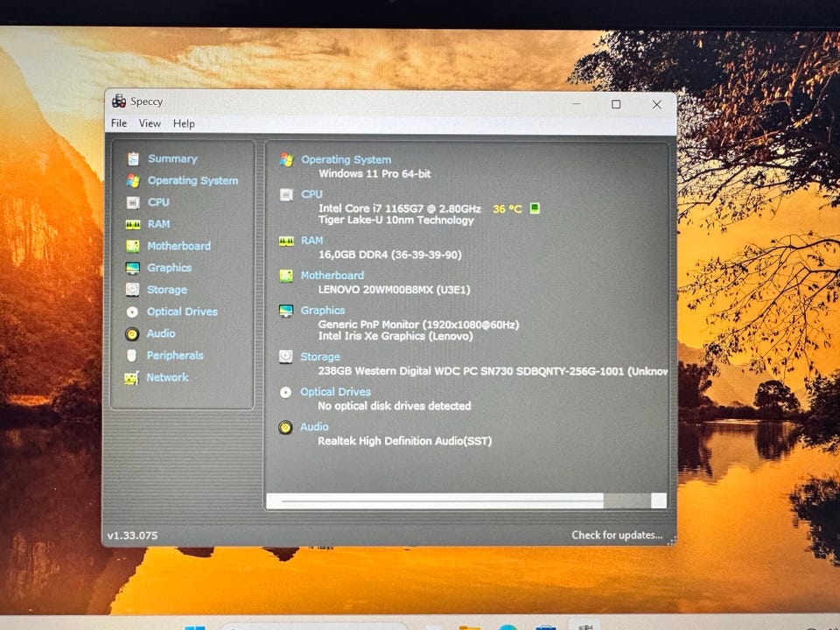Screen dimensions: 840x630
Task: Click Tiger Lake-U 10nm Technology text
Action: coord(395,220)
